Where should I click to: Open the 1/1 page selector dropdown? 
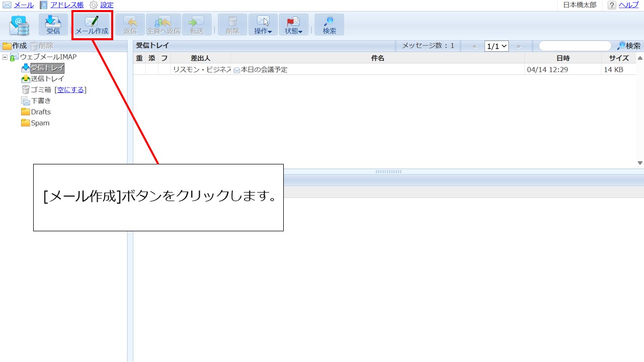pos(496,46)
